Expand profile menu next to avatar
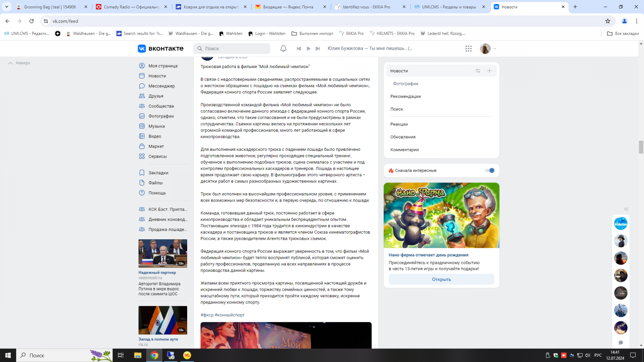Viewport: 644px width, 362px height. point(495,49)
